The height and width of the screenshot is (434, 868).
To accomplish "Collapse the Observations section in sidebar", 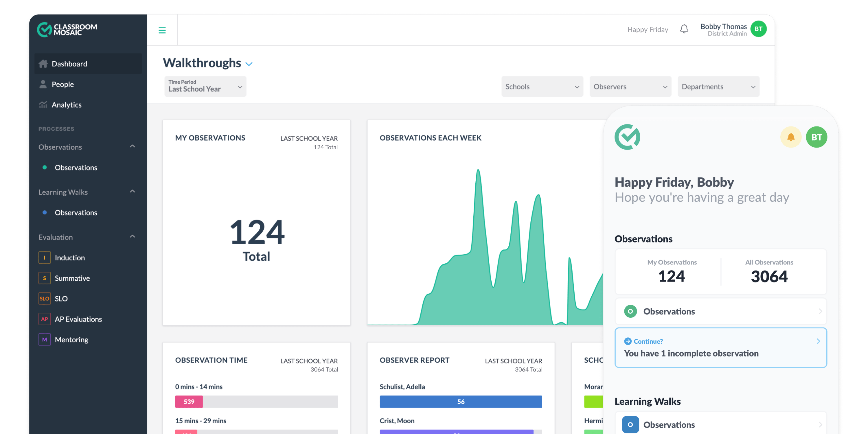I will pos(133,147).
